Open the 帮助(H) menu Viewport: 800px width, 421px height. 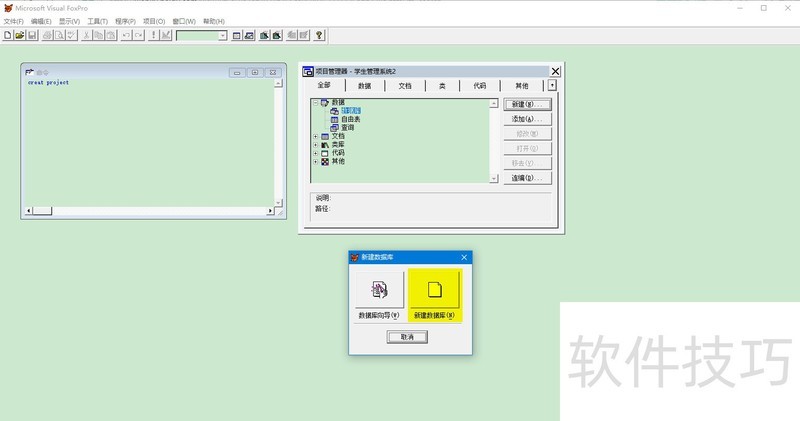point(214,21)
